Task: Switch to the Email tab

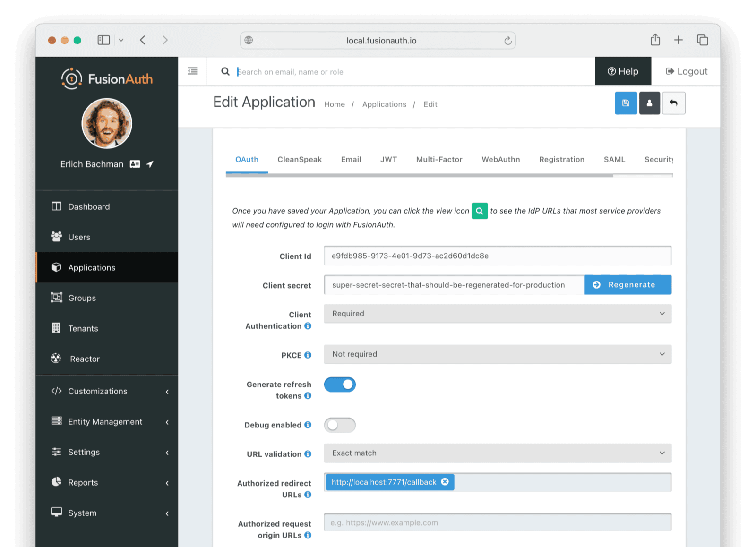Action: point(351,160)
